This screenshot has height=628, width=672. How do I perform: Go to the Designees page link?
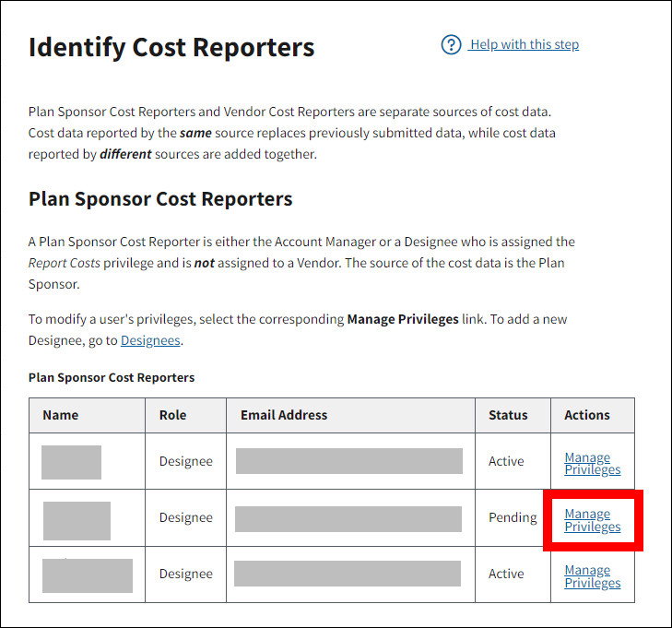pos(150,340)
